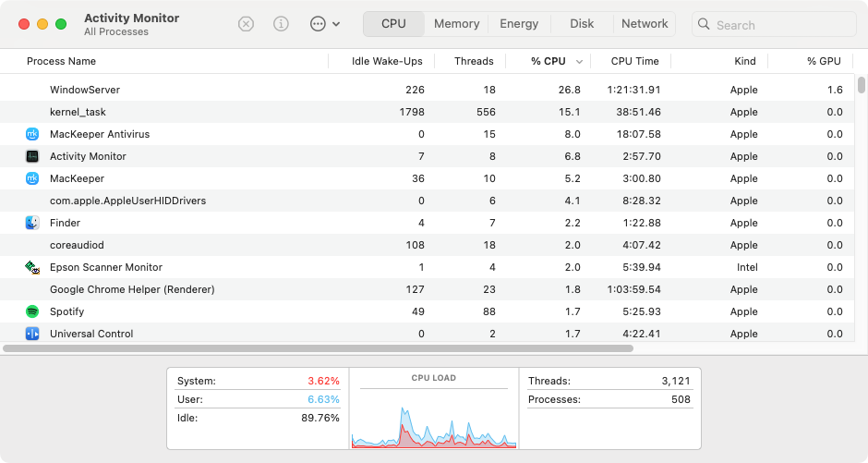Click the horizontal scrollbar at table bottom
Image resolution: width=868 pixels, height=463 pixels.
tap(319, 348)
